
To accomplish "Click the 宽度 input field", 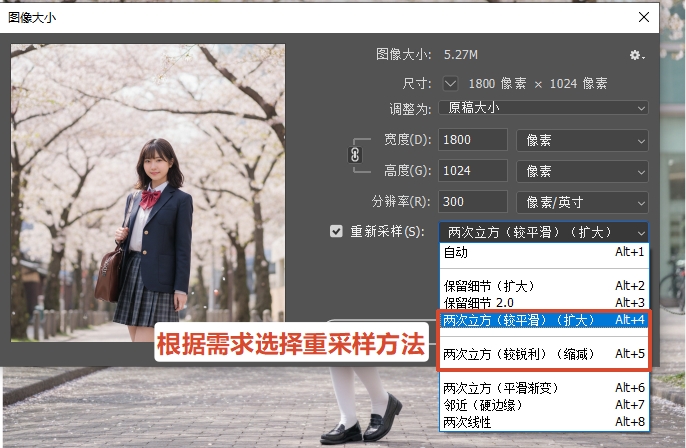I will [x=473, y=140].
